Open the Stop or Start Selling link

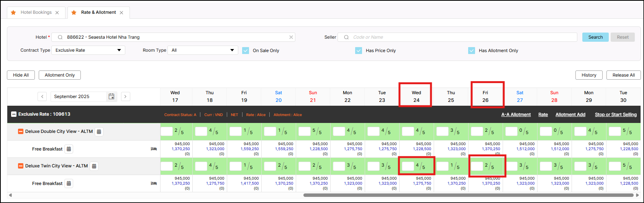[x=615, y=115]
